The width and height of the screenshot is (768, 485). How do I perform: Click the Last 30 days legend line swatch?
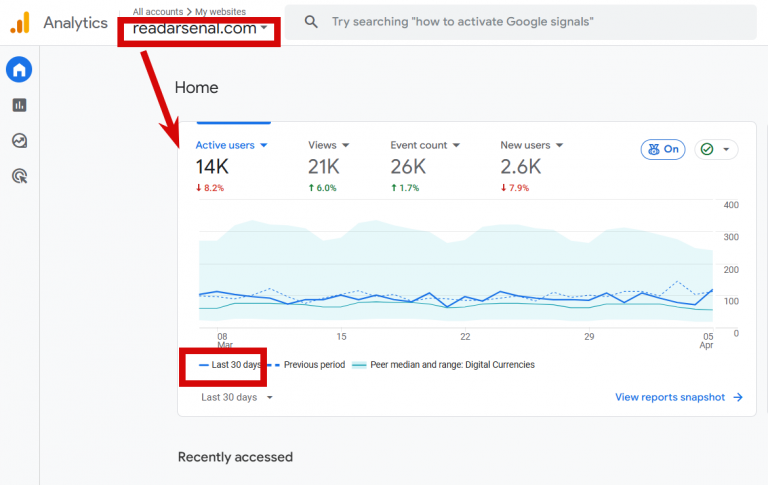(204, 365)
